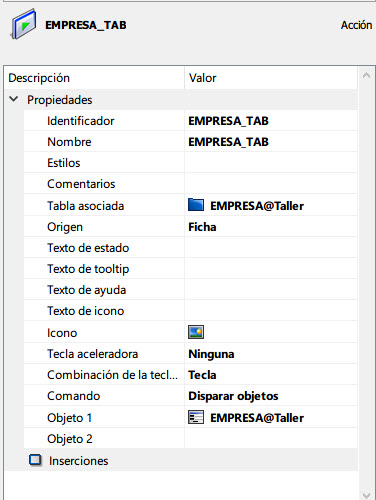Click the EMPRESA_TAB title in header

pyautogui.click(x=86, y=25)
